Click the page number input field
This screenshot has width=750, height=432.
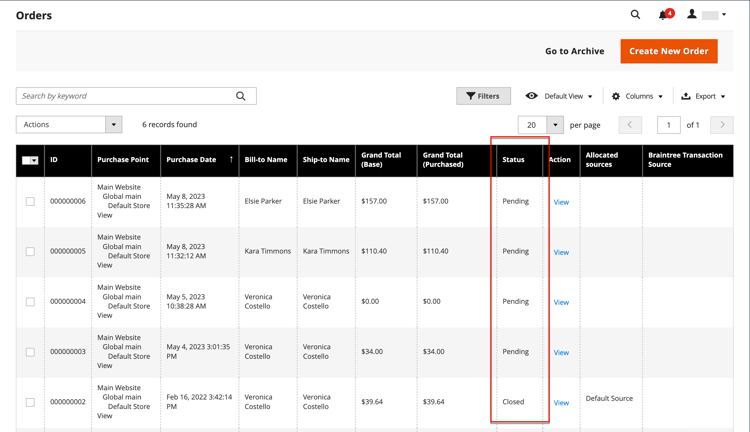(x=669, y=125)
